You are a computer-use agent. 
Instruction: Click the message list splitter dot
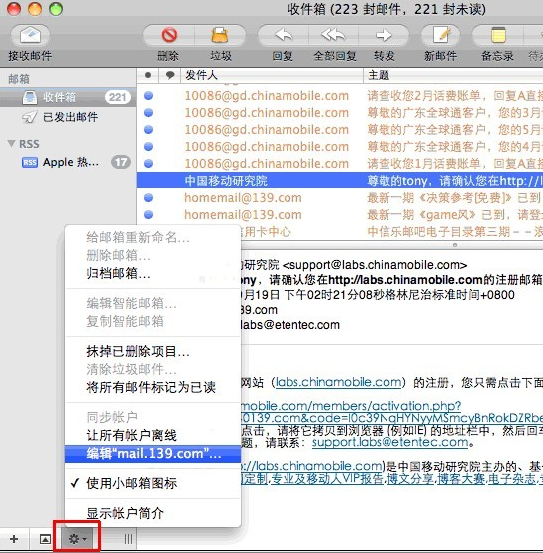pos(455,244)
